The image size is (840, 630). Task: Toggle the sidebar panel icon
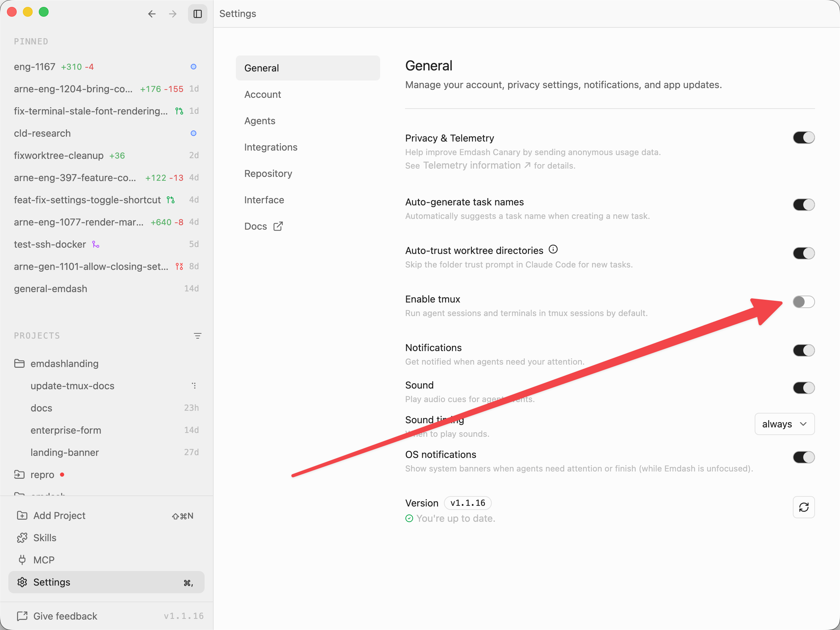(x=197, y=14)
